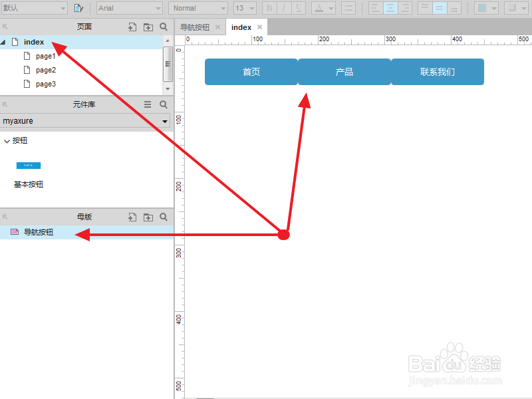The width and height of the screenshot is (532, 399).
Task: Open the Normal font weight dropdown
Action: [x=198, y=8]
